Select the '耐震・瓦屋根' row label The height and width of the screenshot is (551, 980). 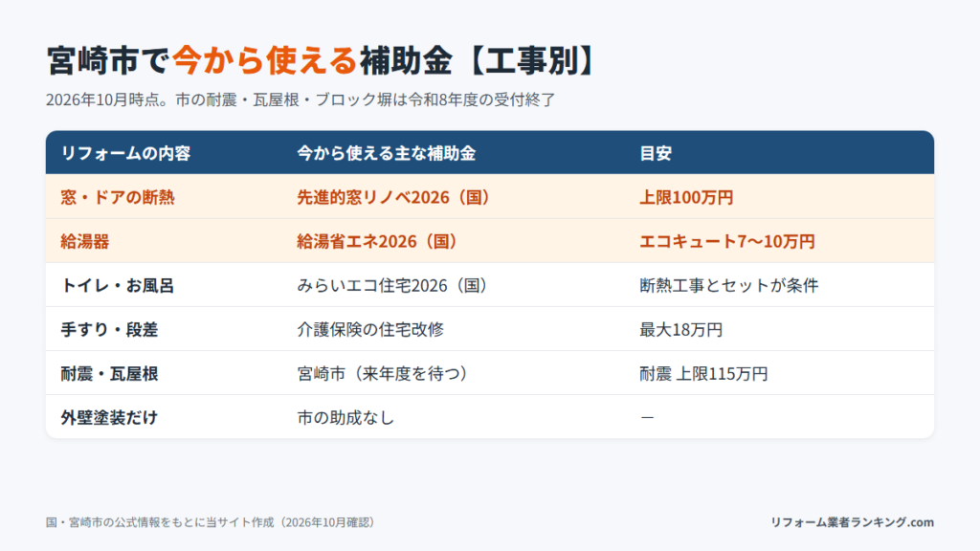109,374
